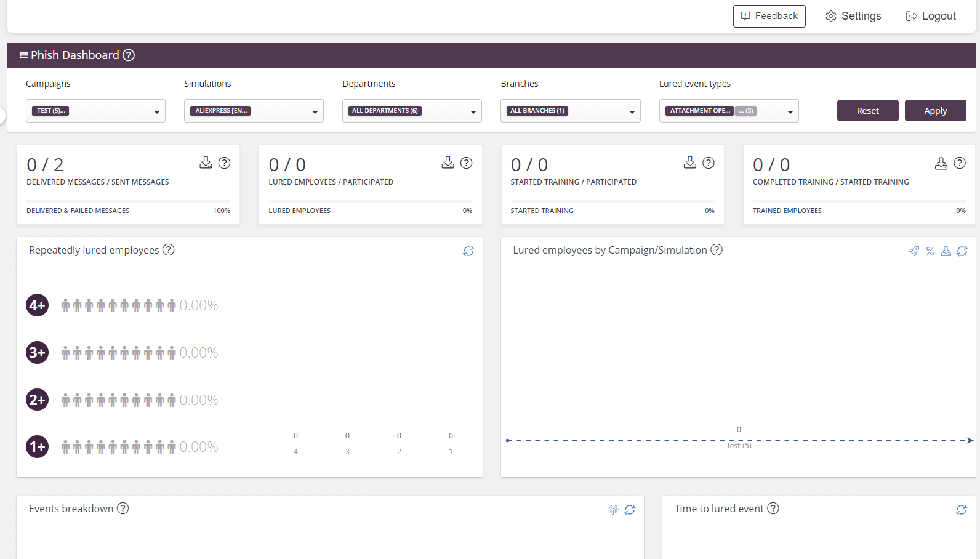Image resolution: width=980 pixels, height=559 pixels.
Task: Open Settings from the top bar
Action: coord(853,16)
